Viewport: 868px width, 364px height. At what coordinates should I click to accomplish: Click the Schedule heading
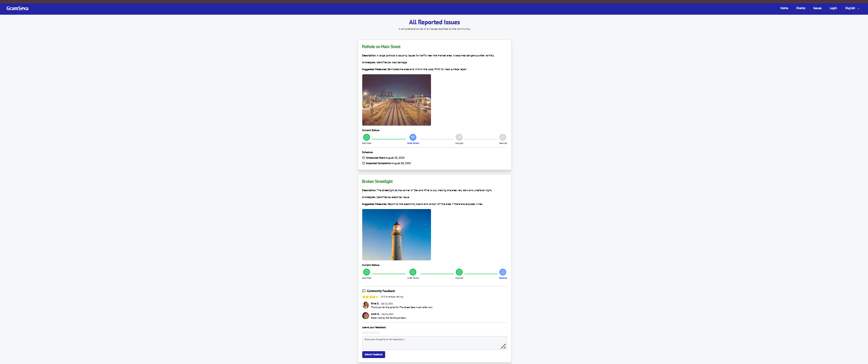(x=367, y=152)
